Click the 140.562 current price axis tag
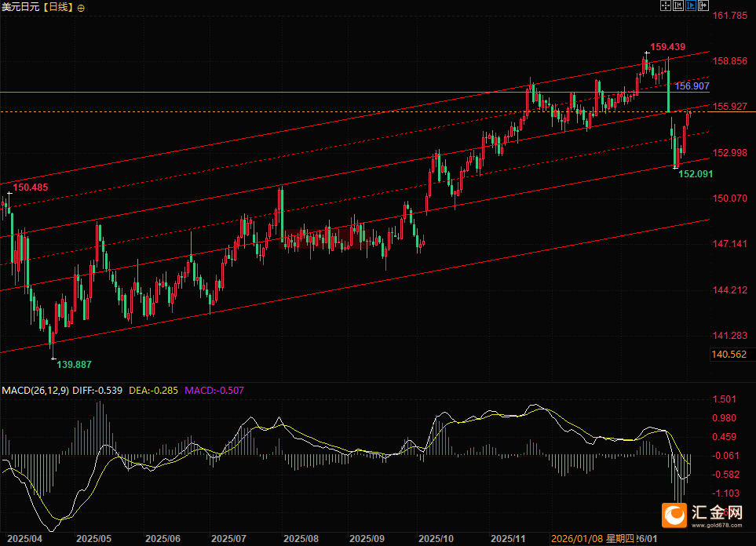Viewport: 756px width, 546px height. coord(728,355)
